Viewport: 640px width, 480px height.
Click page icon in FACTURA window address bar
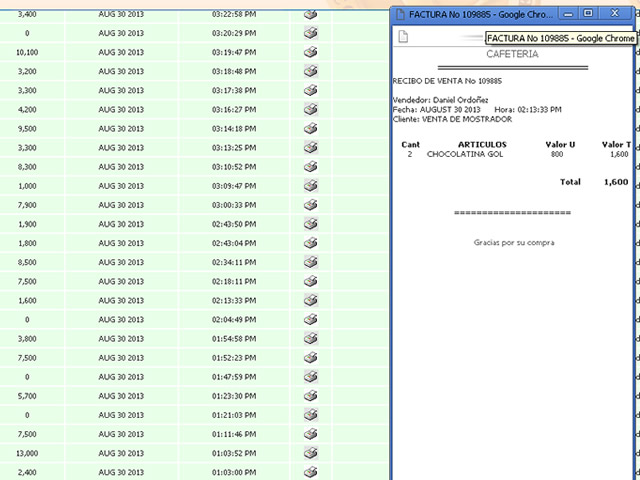click(403, 36)
